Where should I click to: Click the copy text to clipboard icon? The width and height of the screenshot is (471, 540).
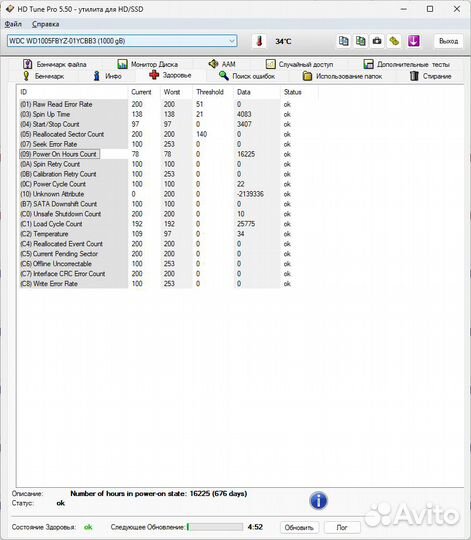click(x=344, y=41)
